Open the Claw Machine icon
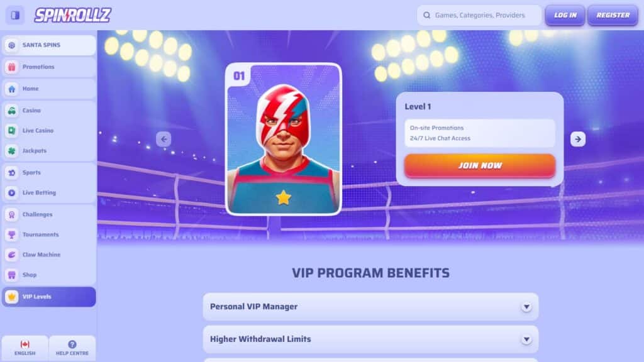The height and width of the screenshot is (362, 644). pyautogui.click(x=12, y=255)
